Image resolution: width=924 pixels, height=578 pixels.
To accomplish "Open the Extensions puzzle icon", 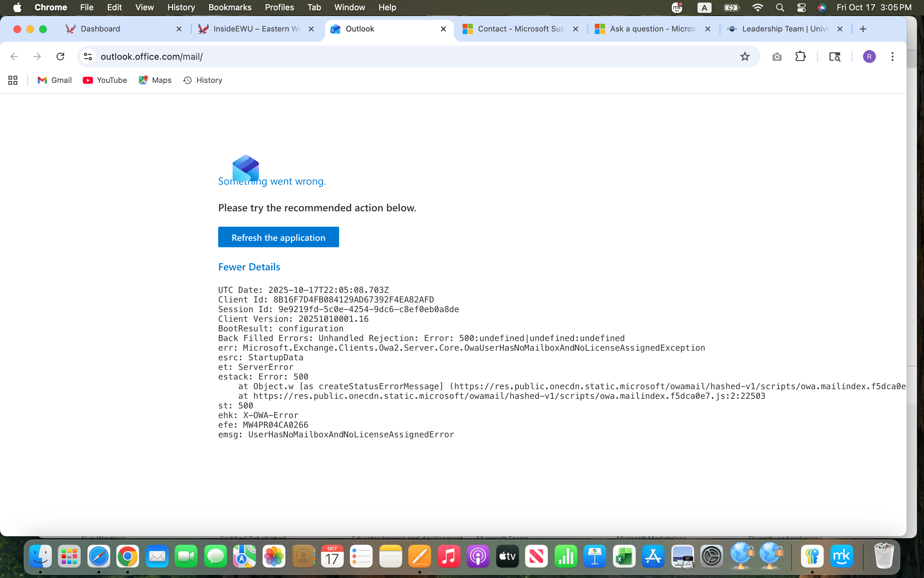I will click(800, 57).
